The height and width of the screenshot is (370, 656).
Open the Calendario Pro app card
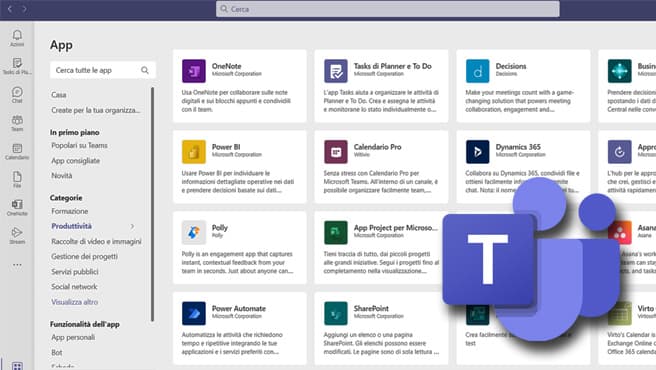[x=381, y=167]
